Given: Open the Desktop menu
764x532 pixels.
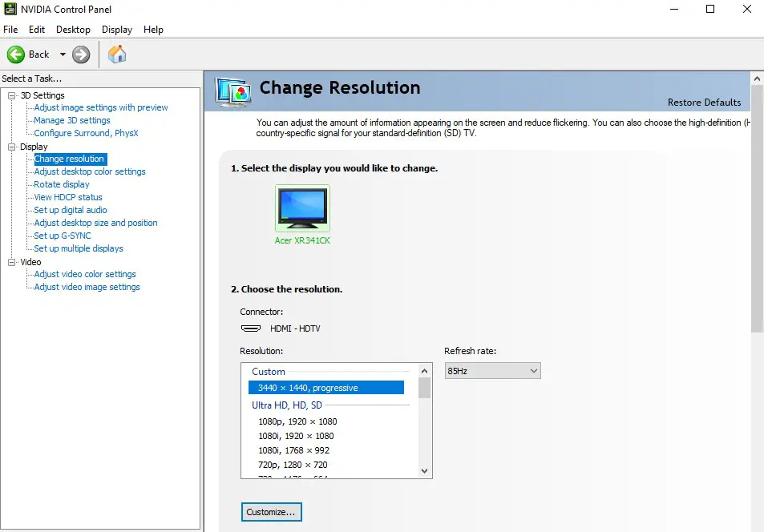Looking at the screenshot, I should tap(73, 30).
